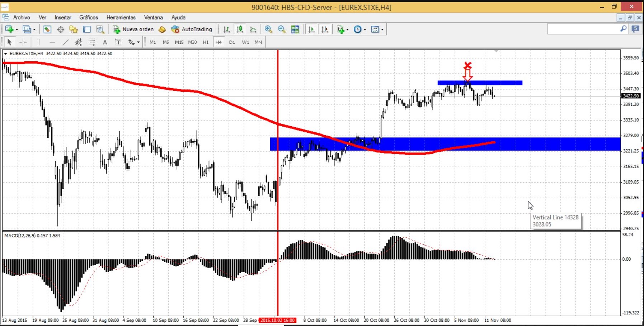Expand the new chart dropdown arrow
Screen dimensions: 644x326
(17, 29)
